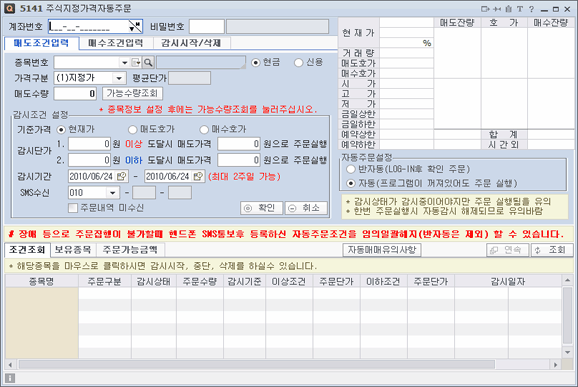Click the 이상조건 column header
This screenshot has width=578, height=387.
point(289,282)
